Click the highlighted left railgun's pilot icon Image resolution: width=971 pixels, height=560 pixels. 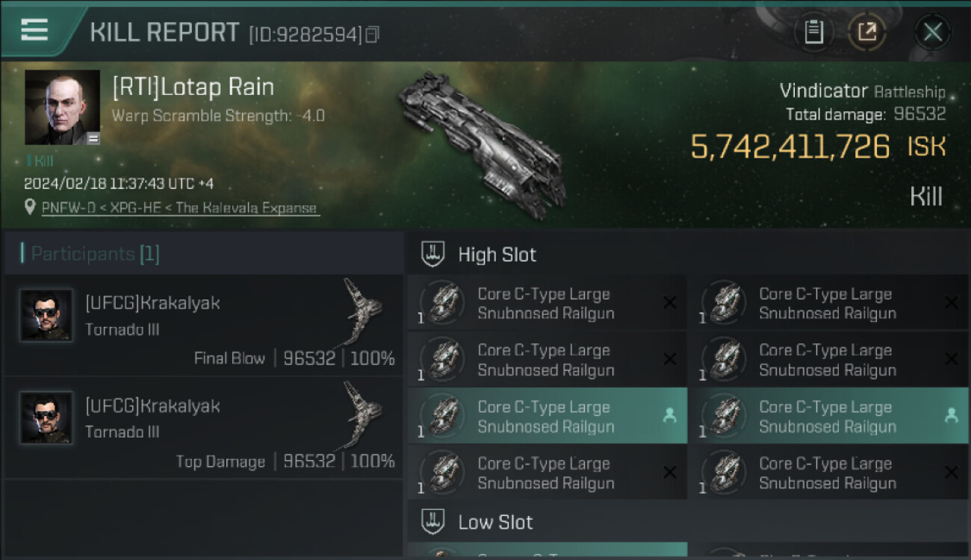click(669, 416)
